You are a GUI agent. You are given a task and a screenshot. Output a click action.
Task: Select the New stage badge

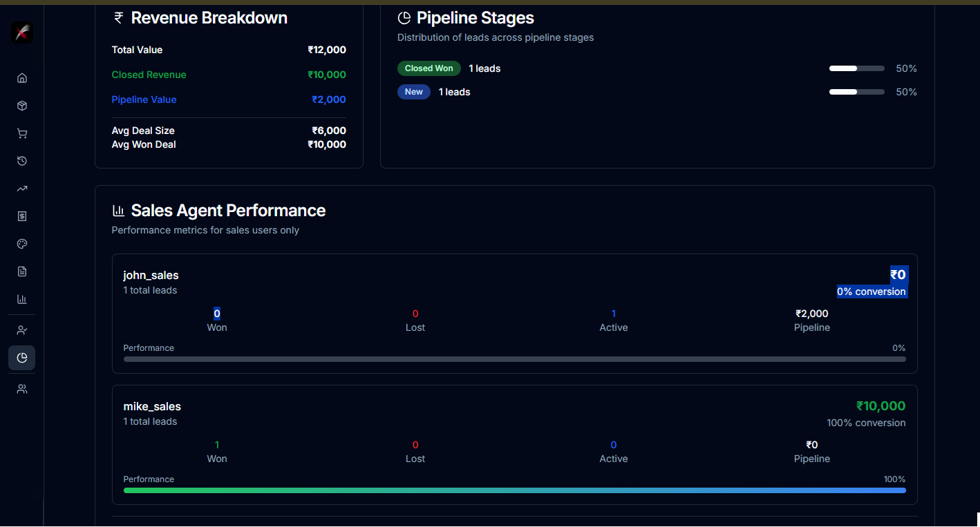pos(413,91)
